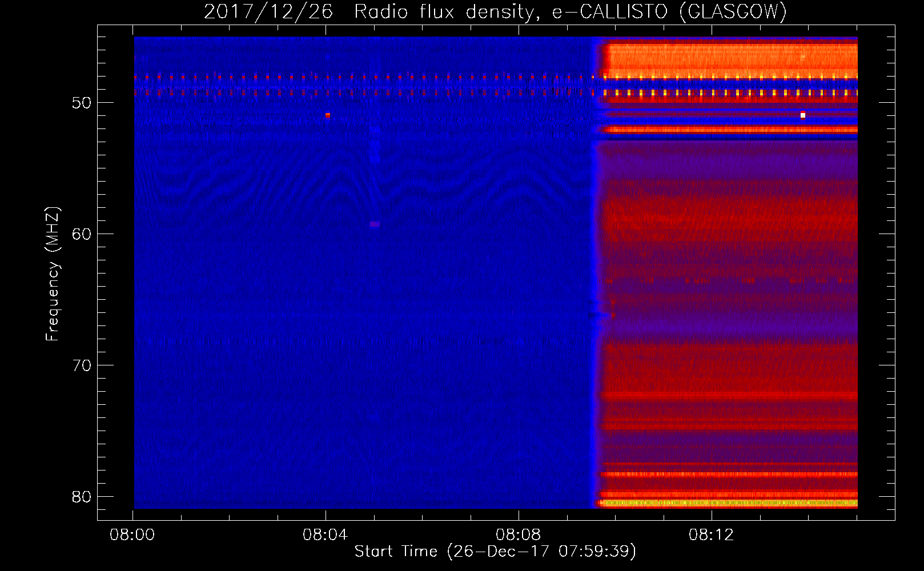Click the date "2017/12/26" in the title
This screenshot has width=924, height=571.
pyautogui.click(x=268, y=11)
